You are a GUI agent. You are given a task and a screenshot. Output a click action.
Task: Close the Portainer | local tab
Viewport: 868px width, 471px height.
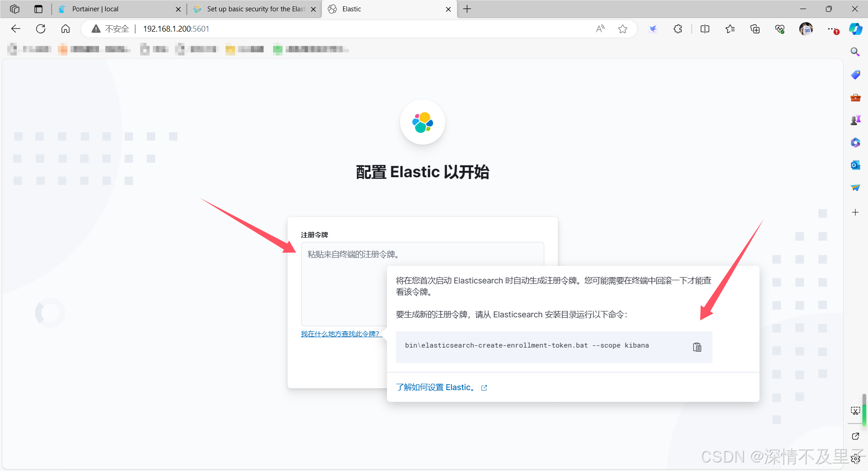178,9
